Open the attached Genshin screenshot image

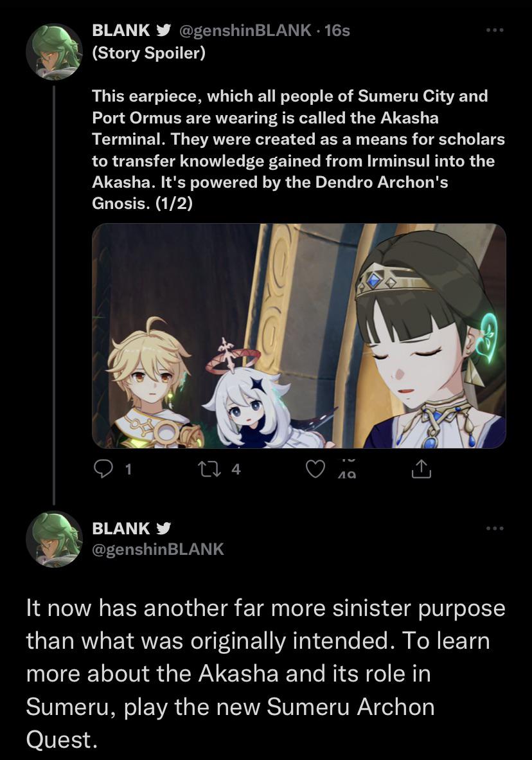tap(299, 336)
